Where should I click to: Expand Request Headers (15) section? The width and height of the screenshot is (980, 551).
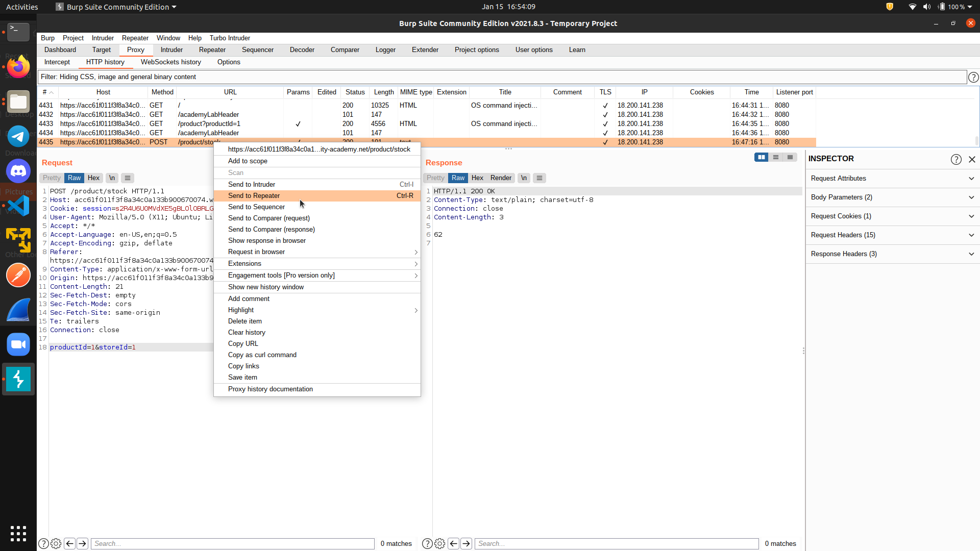pyautogui.click(x=893, y=235)
